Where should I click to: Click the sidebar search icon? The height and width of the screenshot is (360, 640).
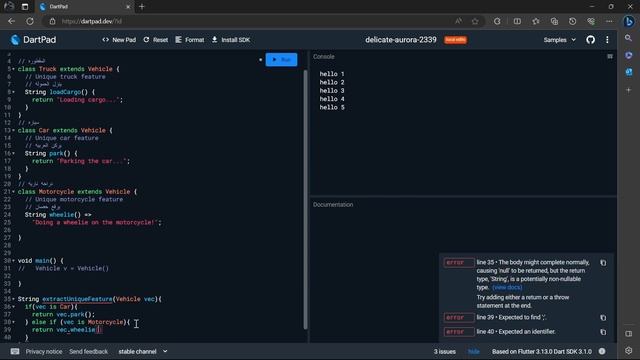[629, 38]
